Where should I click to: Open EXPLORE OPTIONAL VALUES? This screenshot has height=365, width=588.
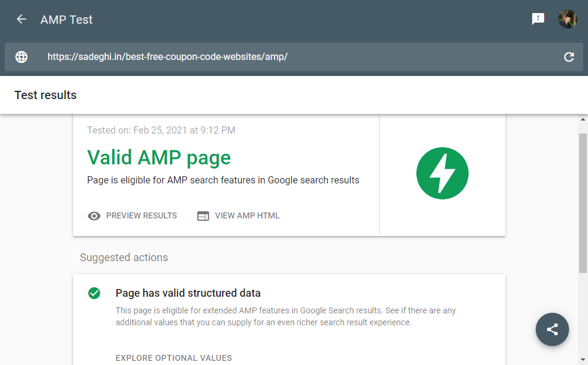point(173,358)
